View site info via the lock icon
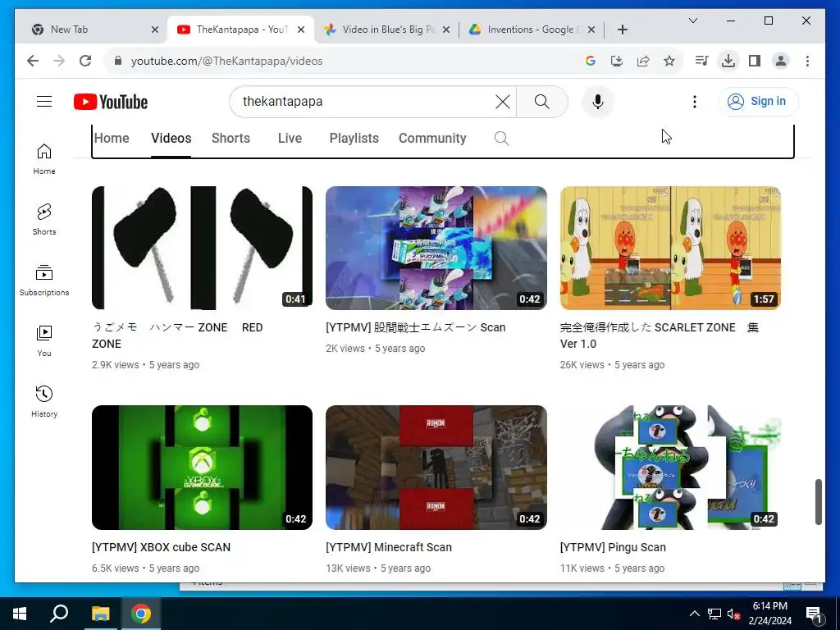840x630 pixels. pyautogui.click(x=118, y=61)
